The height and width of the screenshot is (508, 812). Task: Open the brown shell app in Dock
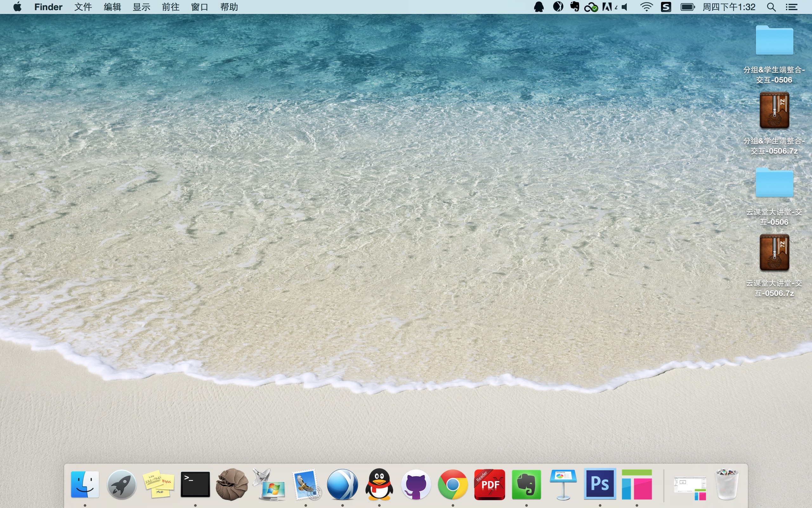click(232, 484)
